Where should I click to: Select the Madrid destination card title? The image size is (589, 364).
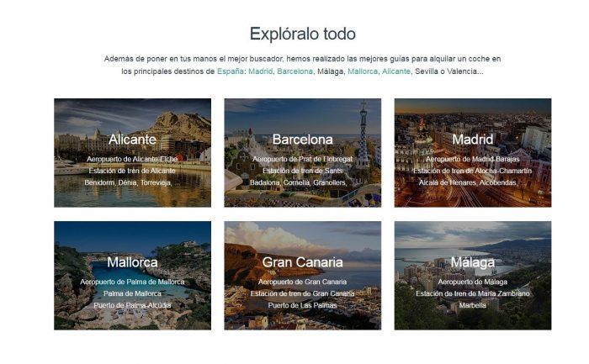click(473, 140)
